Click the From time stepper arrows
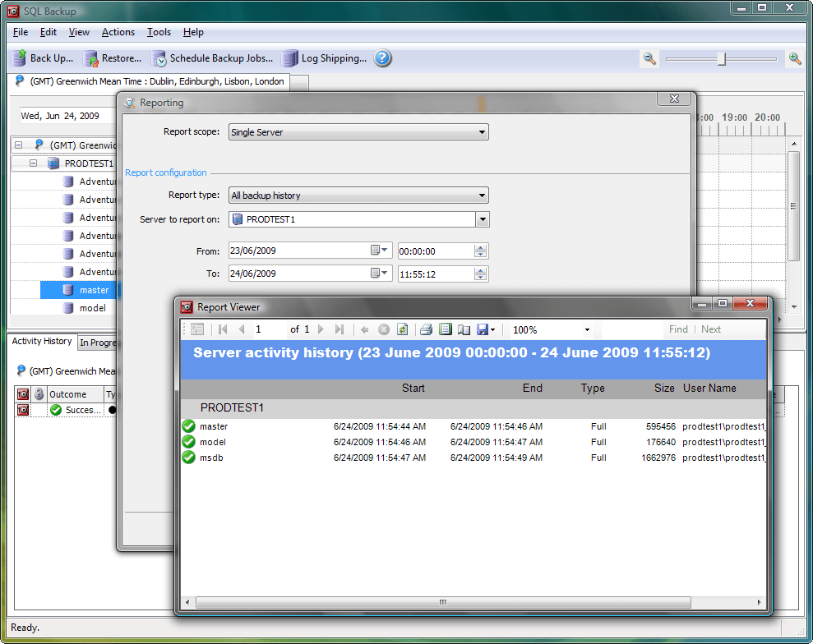Image resolution: width=813 pixels, height=644 pixels. [481, 251]
